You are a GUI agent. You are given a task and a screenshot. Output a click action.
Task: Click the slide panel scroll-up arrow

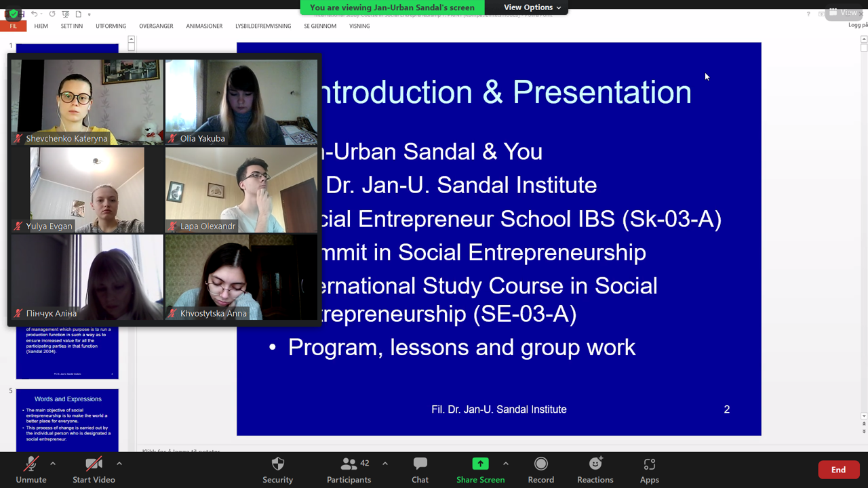132,40
